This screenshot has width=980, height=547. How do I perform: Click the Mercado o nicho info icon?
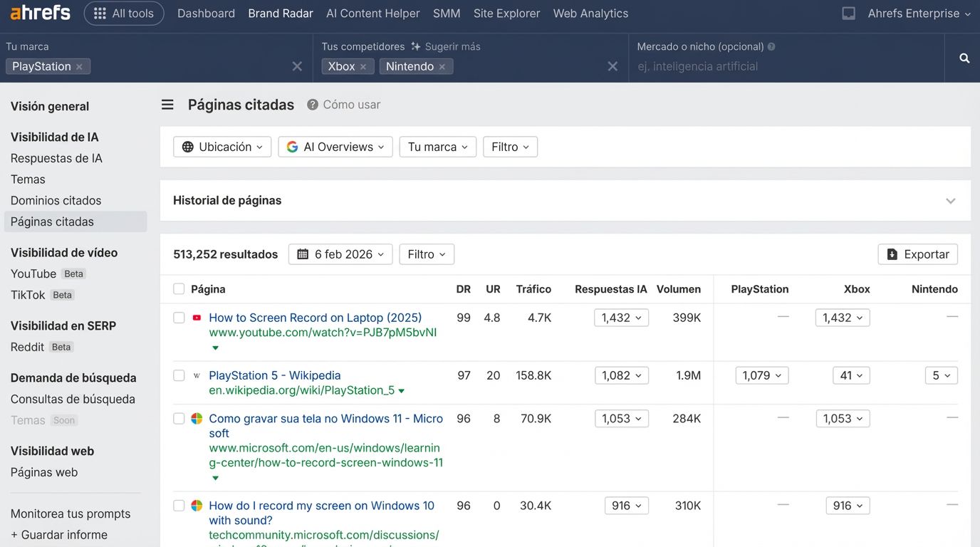tap(771, 47)
